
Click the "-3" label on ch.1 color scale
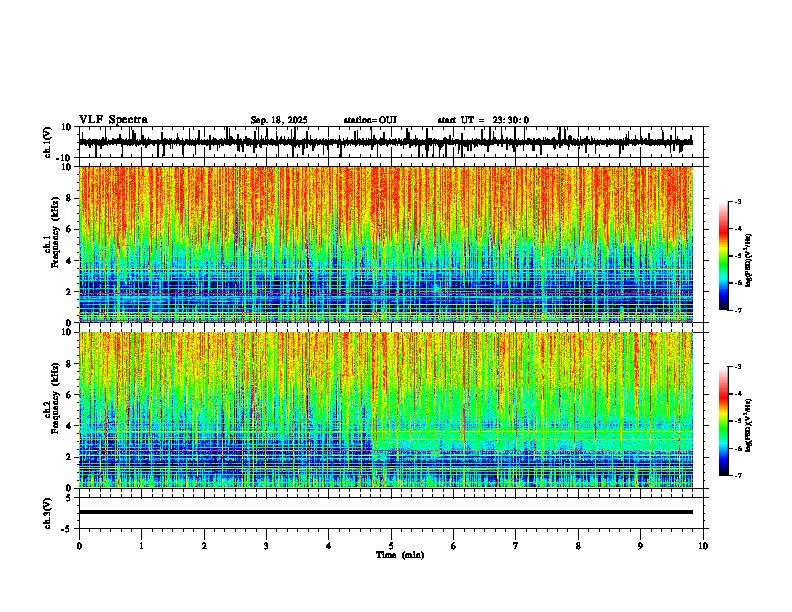(737, 201)
